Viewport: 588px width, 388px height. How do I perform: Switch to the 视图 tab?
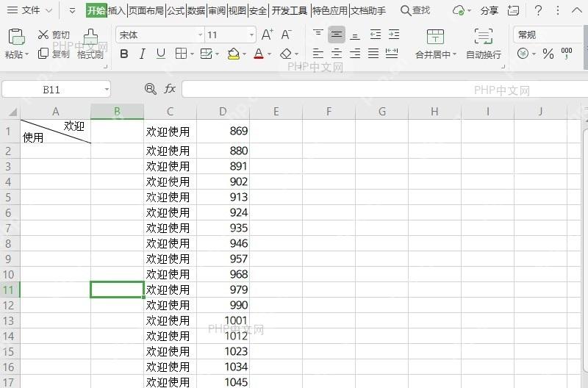click(x=237, y=10)
